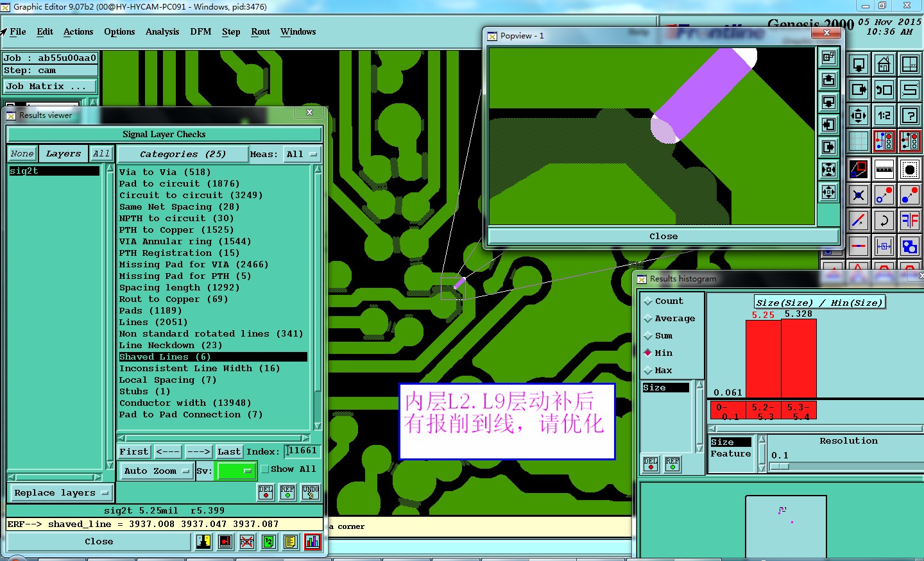Click the REF icon in Results histogram
This screenshot has width=924, height=561.
(x=672, y=464)
